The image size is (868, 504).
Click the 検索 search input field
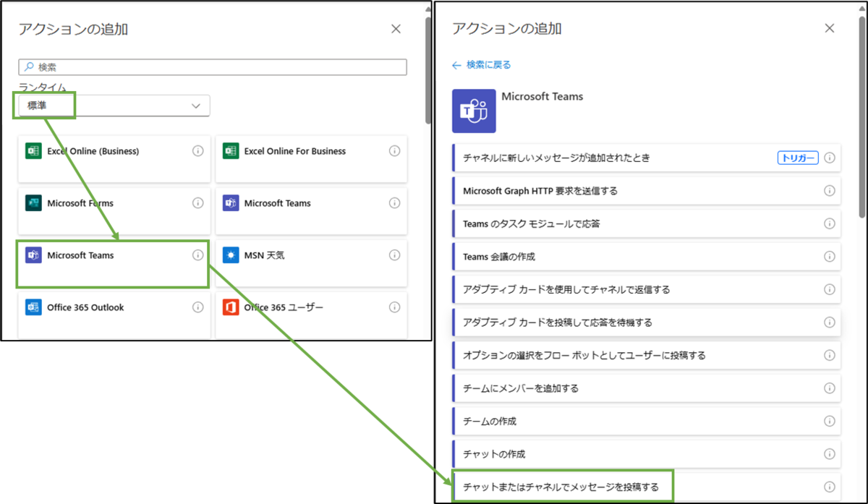[x=213, y=67]
